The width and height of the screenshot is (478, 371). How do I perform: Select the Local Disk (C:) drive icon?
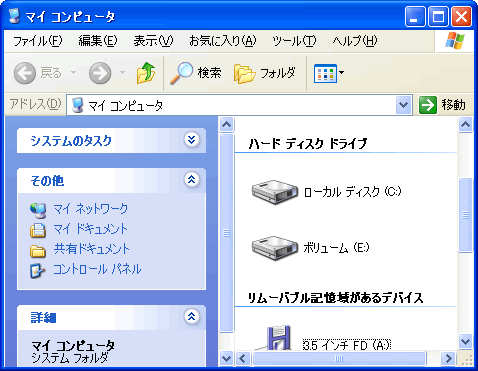tap(274, 192)
